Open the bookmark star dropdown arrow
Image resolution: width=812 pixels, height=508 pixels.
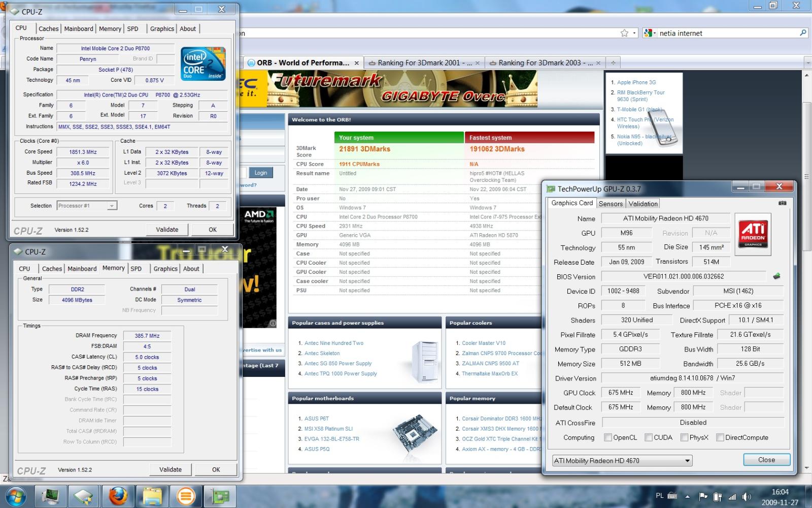tap(634, 33)
